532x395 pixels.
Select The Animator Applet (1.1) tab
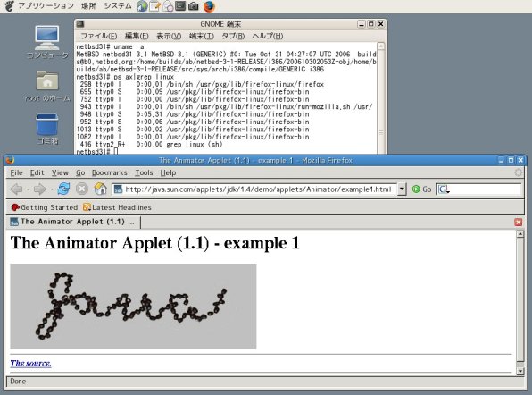[x=72, y=222]
